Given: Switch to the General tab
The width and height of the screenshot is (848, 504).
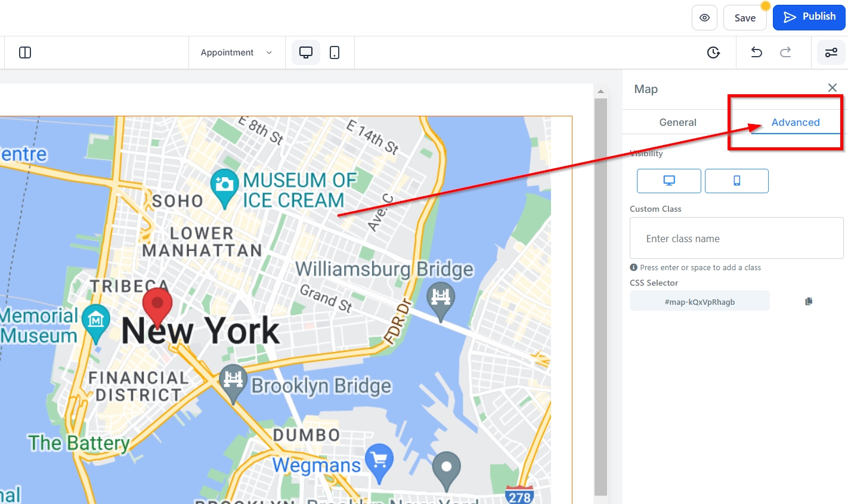Looking at the screenshot, I should 677,122.
